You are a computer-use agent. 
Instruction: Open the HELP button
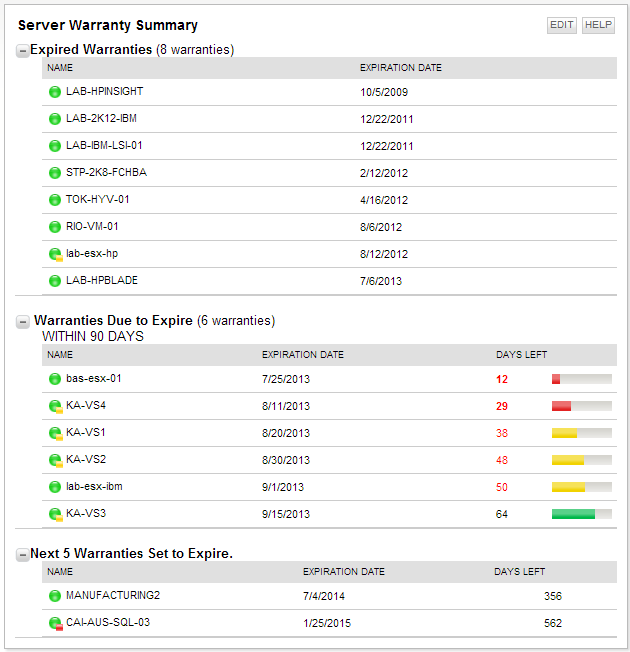pos(598,25)
